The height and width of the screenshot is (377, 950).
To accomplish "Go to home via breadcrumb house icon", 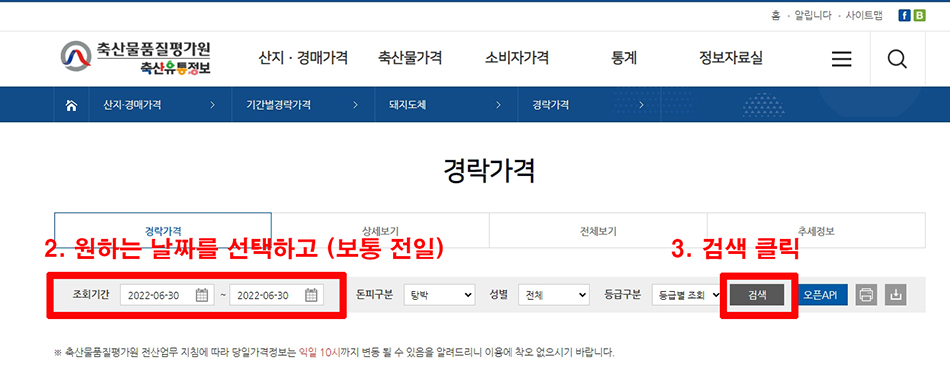I will (71, 105).
